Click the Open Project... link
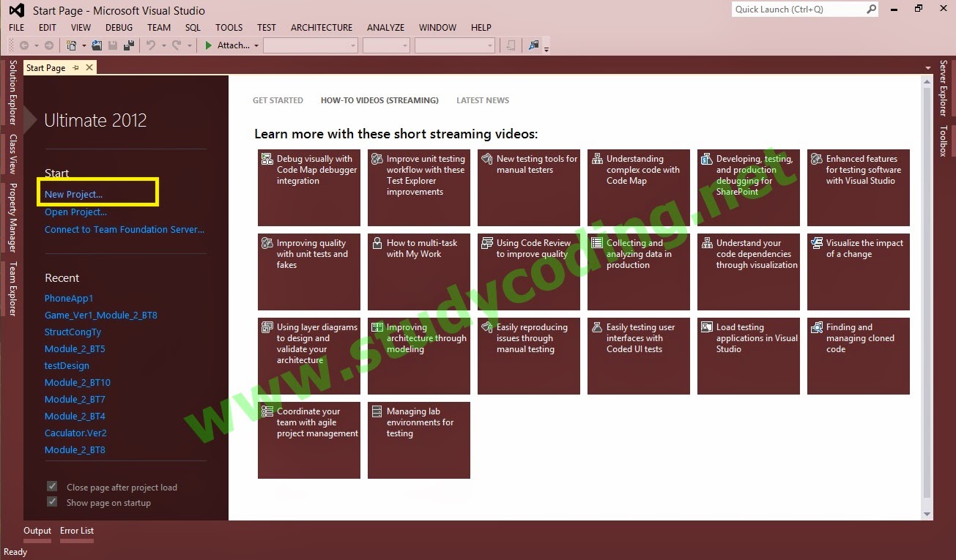Image resolution: width=956 pixels, height=560 pixels. click(75, 212)
